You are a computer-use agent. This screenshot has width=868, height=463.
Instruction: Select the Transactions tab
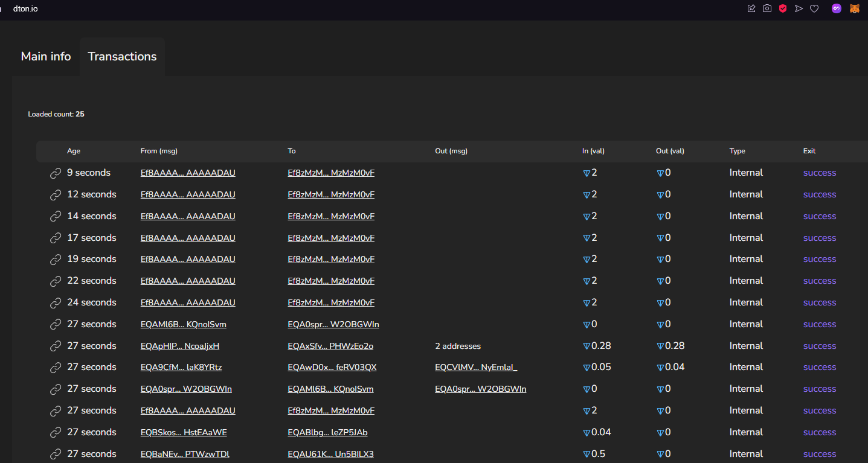click(122, 57)
